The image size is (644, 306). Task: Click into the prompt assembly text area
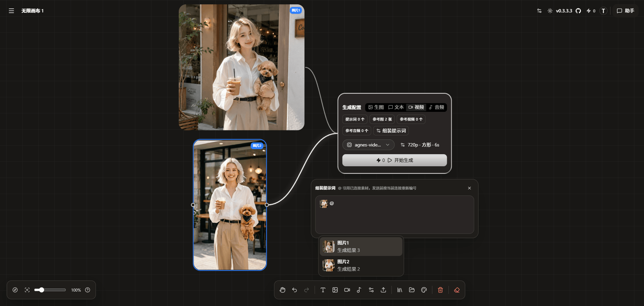tap(394, 215)
